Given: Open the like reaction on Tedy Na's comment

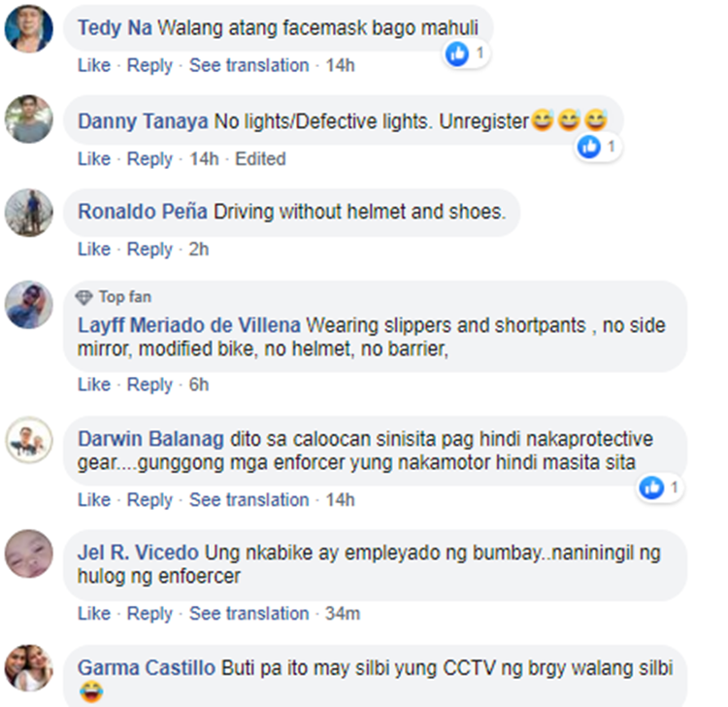Looking at the screenshot, I should (x=466, y=53).
